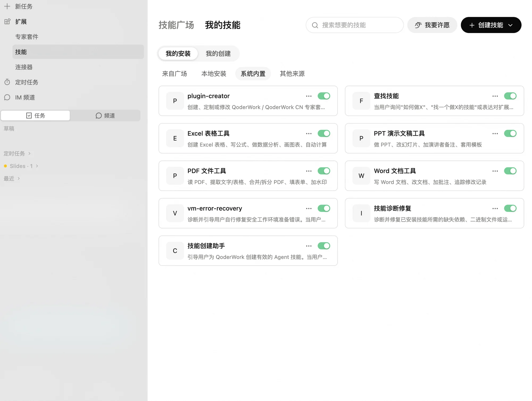Viewport: 532px width, 401px height.
Task: Open 定时任务 in sidebar navigation
Action: [27, 82]
